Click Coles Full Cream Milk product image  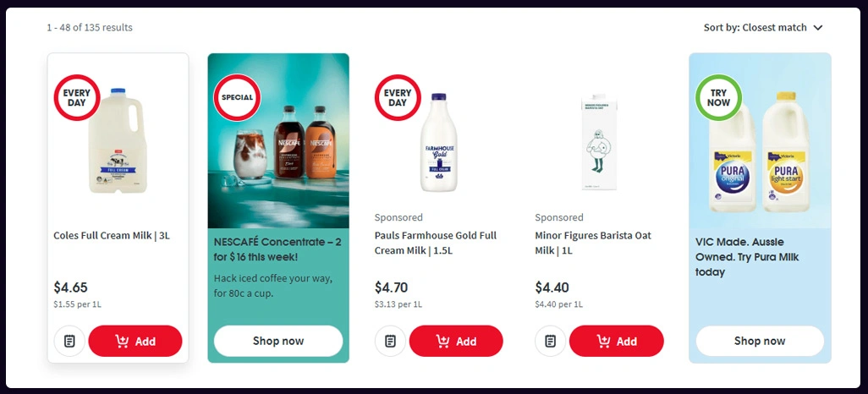pyautogui.click(x=119, y=141)
